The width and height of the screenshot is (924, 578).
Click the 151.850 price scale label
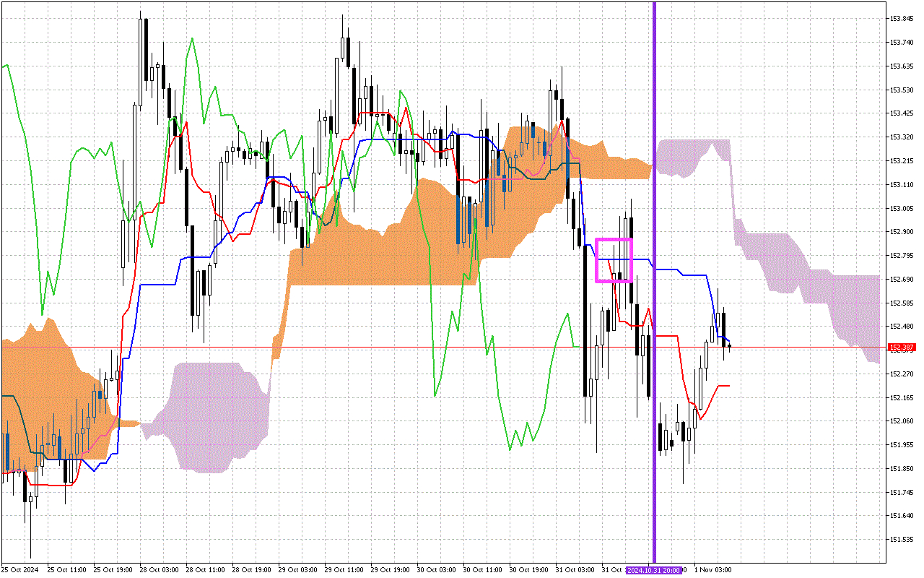pos(902,469)
